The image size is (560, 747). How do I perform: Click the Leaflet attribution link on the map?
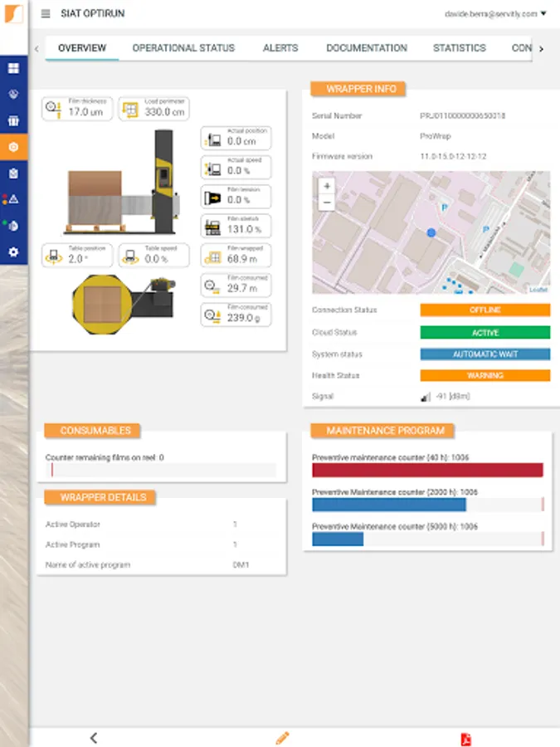pos(538,290)
